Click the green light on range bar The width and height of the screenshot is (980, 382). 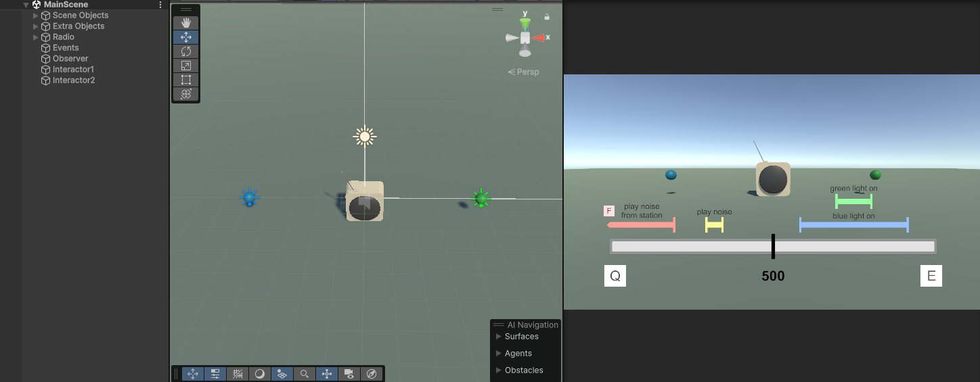pos(853,201)
